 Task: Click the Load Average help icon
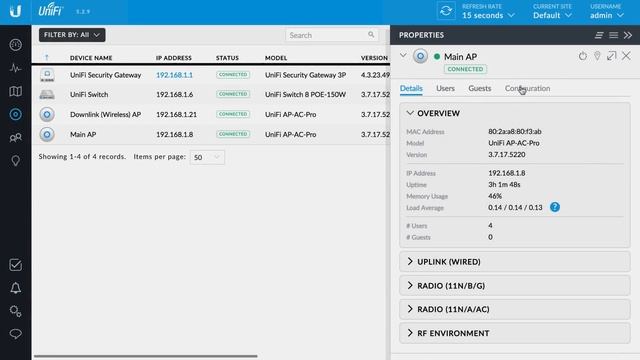pos(555,207)
